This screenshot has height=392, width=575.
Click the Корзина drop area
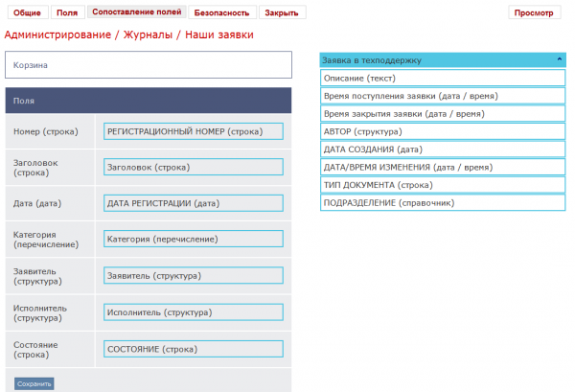[148, 65]
